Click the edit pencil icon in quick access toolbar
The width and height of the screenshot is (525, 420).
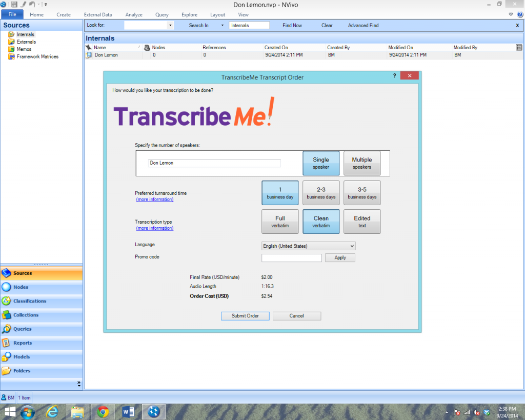[23, 4]
